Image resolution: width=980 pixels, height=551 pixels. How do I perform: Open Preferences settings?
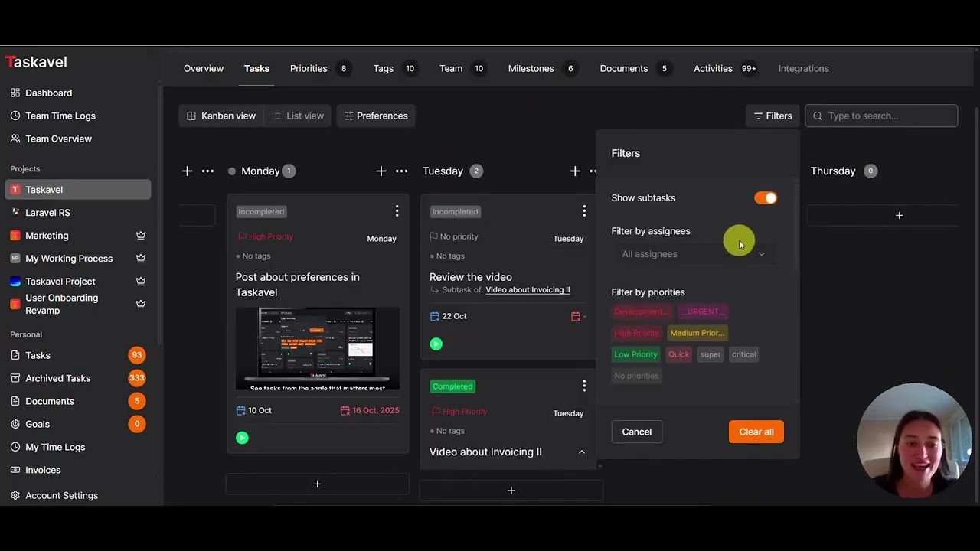point(376,116)
